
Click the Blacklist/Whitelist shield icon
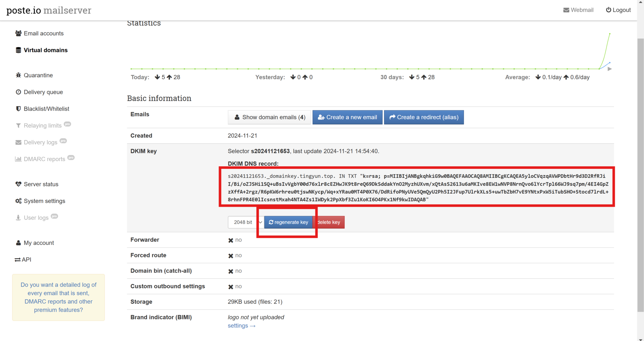pyautogui.click(x=18, y=109)
